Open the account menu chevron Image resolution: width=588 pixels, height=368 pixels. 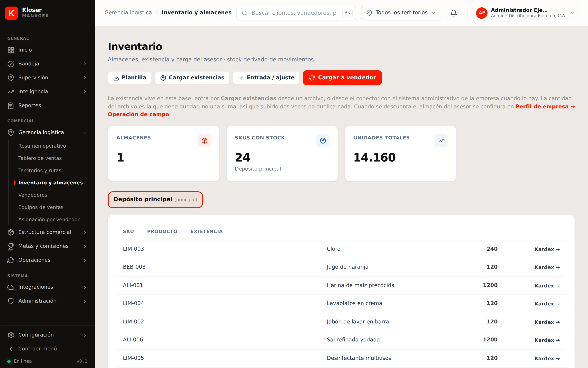(x=572, y=13)
